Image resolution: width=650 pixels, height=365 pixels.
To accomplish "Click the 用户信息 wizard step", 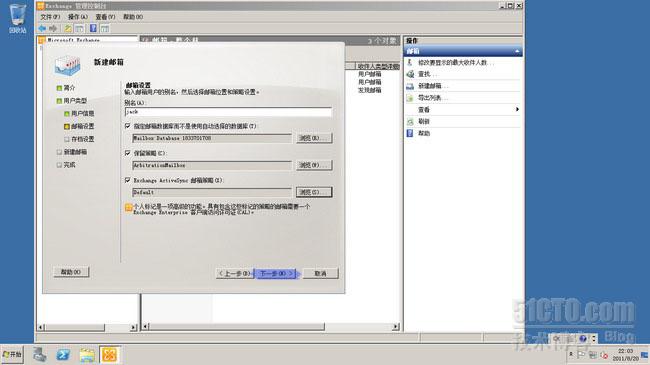I will tap(82, 113).
